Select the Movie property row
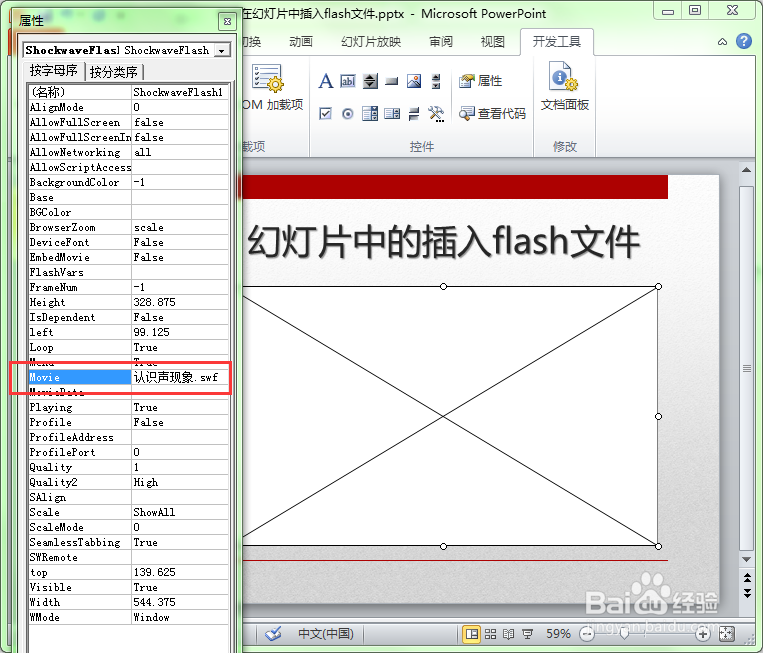763x653 pixels. point(128,377)
